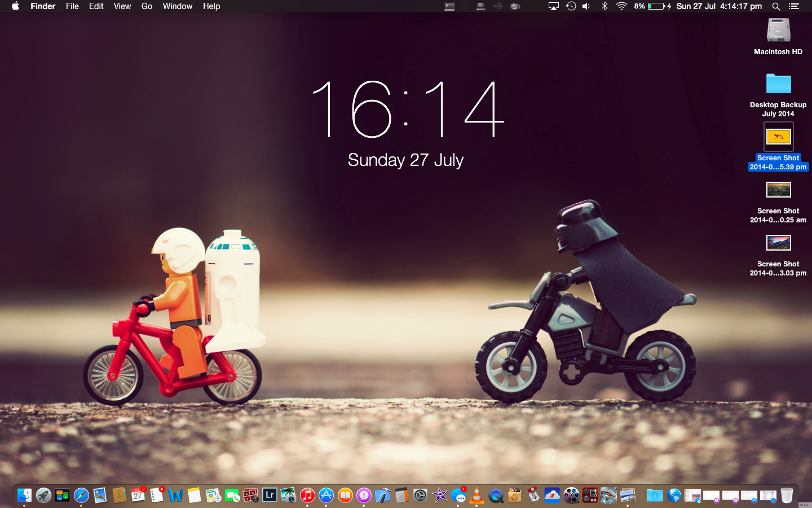Open Spotlight search magnifier in menu bar
The height and width of the screenshot is (508, 812).
(776, 6)
